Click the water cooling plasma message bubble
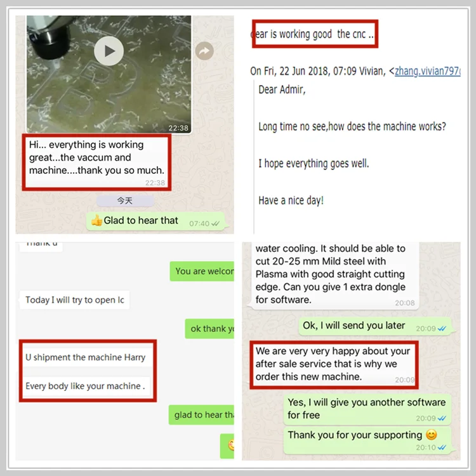Image resolution: width=476 pixels, height=476 pixels. point(333,275)
